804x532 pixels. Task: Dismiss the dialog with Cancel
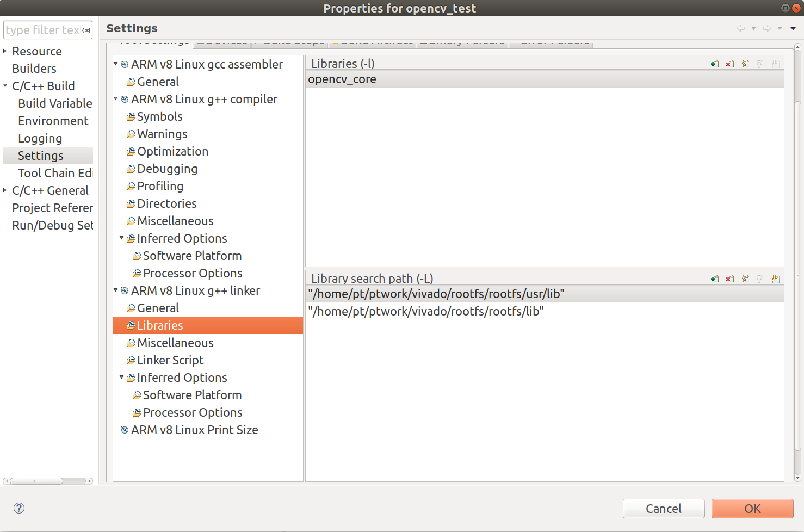tap(663, 509)
